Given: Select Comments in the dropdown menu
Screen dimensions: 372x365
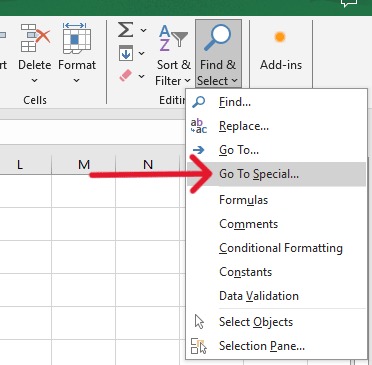Looking at the screenshot, I should click(276, 224).
